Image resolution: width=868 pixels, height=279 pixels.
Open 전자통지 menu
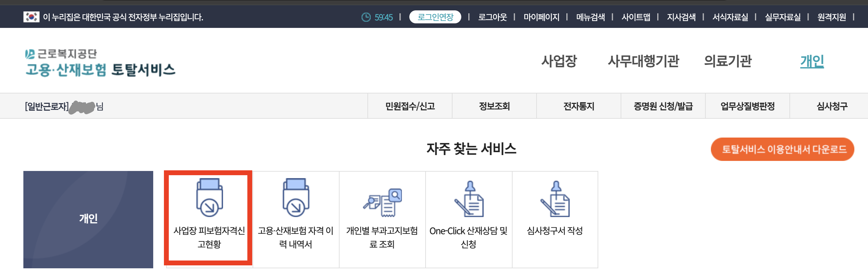coord(578,106)
